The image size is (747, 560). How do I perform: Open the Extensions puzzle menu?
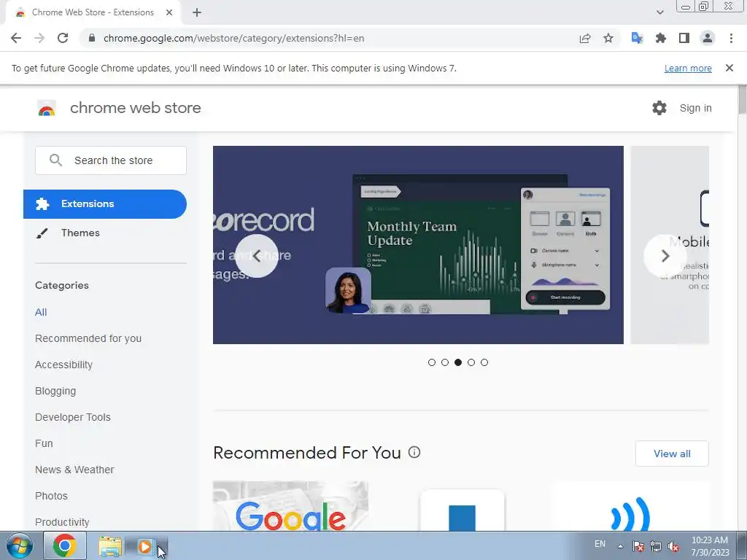click(661, 38)
